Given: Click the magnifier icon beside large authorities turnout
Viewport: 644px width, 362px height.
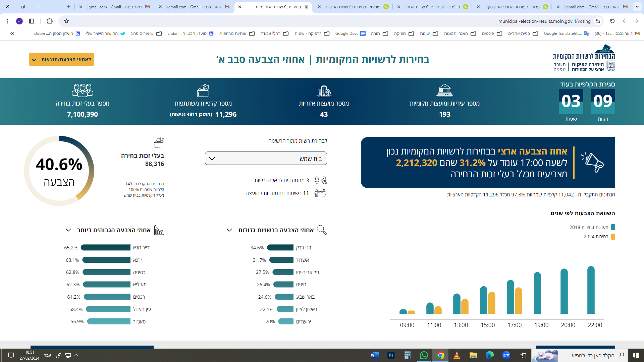Looking at the screenshot, I should pos(322,230).
